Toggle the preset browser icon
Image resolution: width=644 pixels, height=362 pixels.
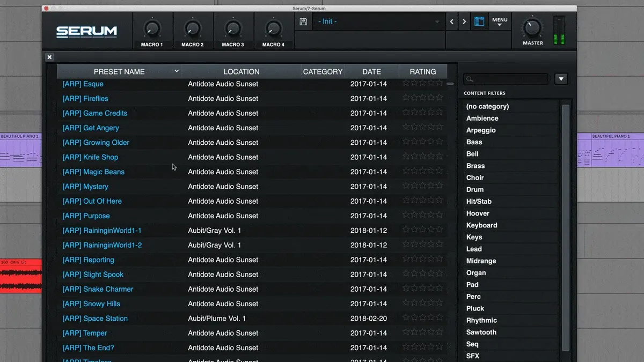tap(479, 22)
